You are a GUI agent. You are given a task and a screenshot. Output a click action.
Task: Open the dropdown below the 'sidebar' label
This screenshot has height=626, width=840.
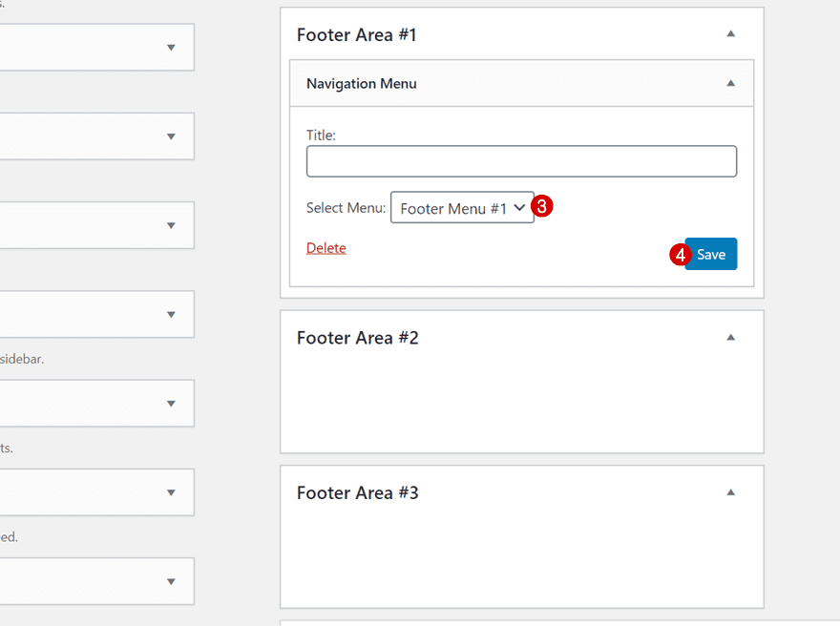[x=95, y=403]
